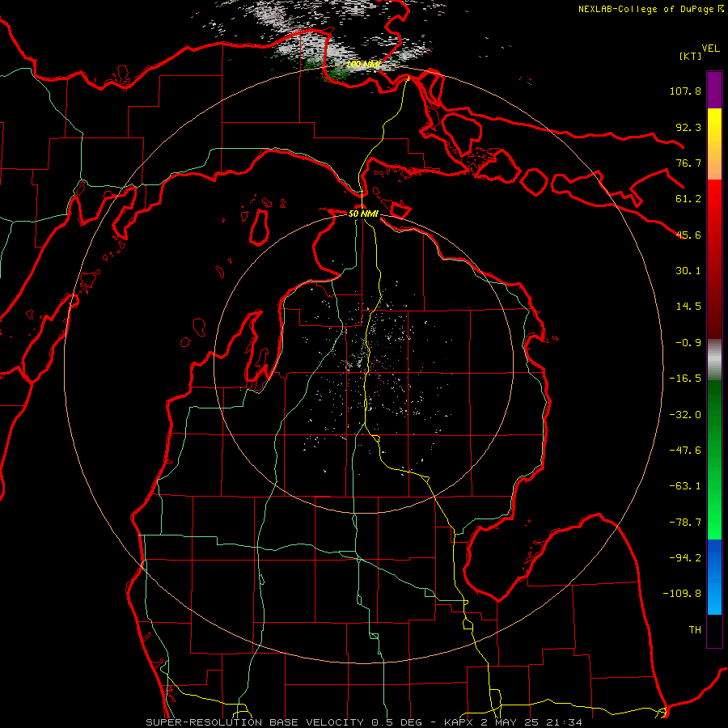Image resolution: width=728 pixels, height=728 pixels.
Task: Click the Super-Resolution Base Velocity caption
Action: [363, 722]
